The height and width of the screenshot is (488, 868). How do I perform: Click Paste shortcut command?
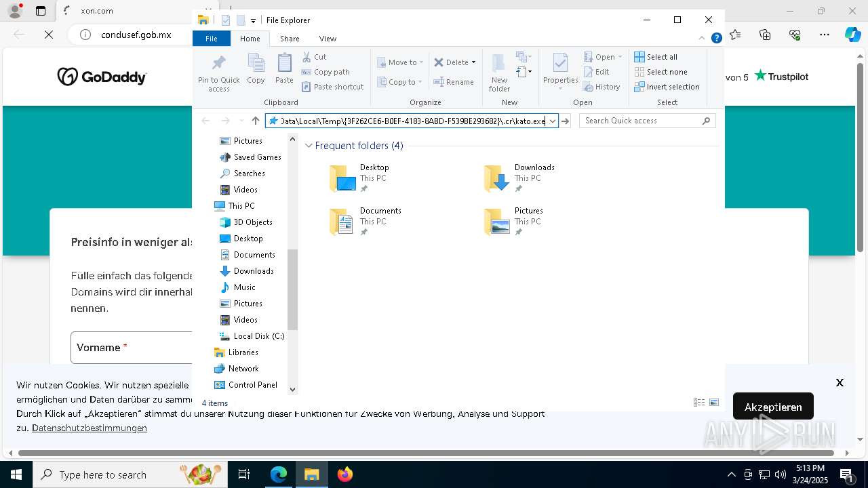coord(332,87)
